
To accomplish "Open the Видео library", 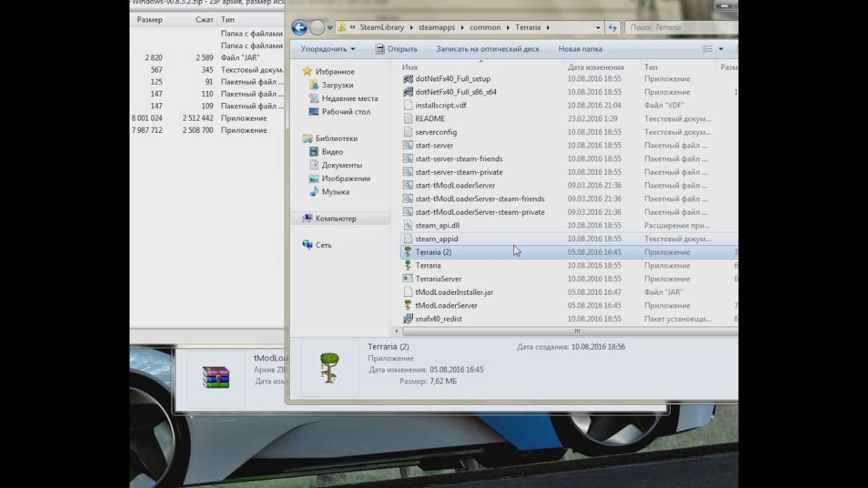I will point(325,152).
